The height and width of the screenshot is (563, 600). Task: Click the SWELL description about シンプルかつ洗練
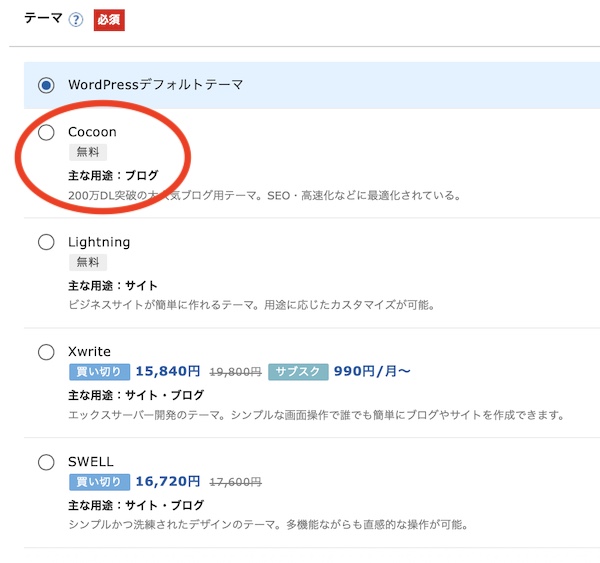(x=268, y=525)
